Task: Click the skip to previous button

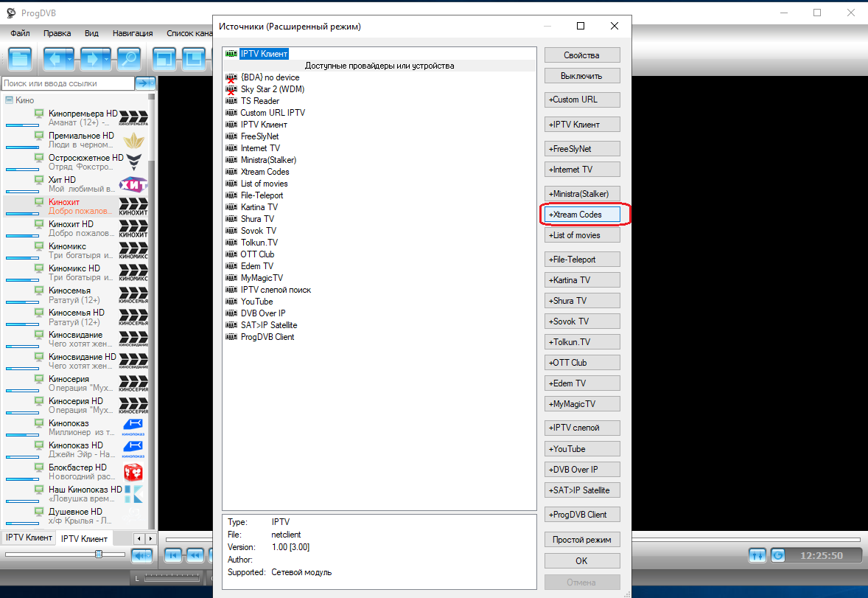Action: [174, 555]
